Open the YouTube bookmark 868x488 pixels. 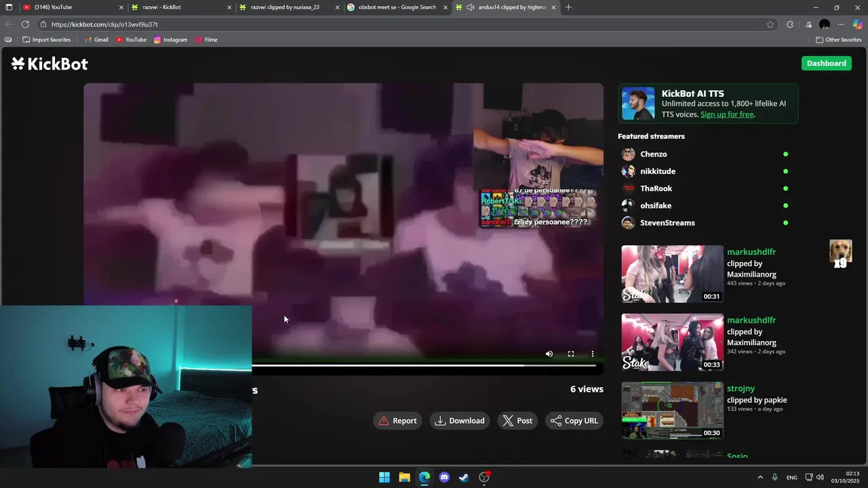click(131, 40)
